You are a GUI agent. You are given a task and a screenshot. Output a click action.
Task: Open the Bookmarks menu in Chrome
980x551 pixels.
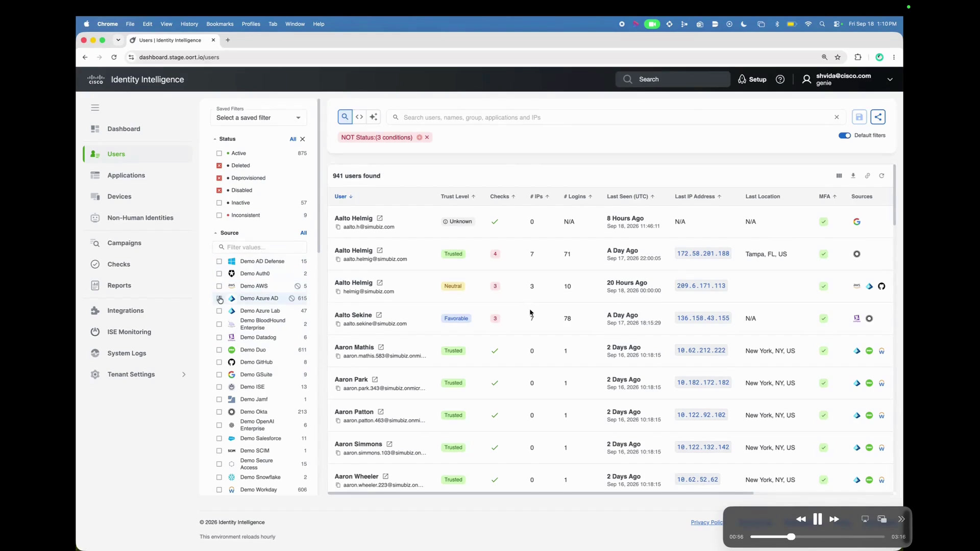tap(219, 24)
